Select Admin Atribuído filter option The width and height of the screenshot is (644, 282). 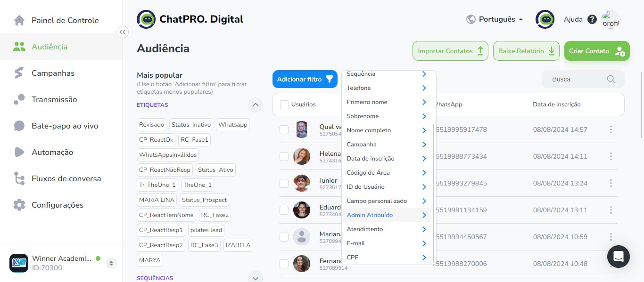(386, 215)
